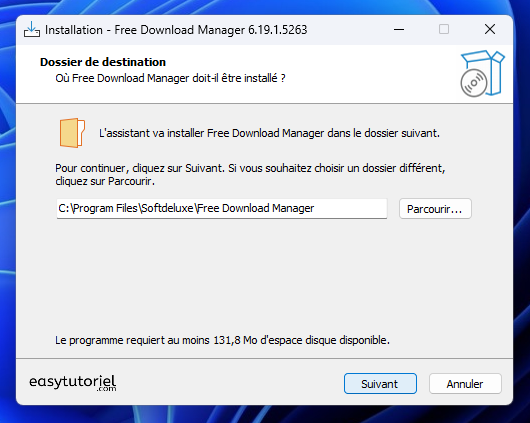Click the software box and disc icon
The width and height of the screenshot is (530, 423).
point(482,73)
